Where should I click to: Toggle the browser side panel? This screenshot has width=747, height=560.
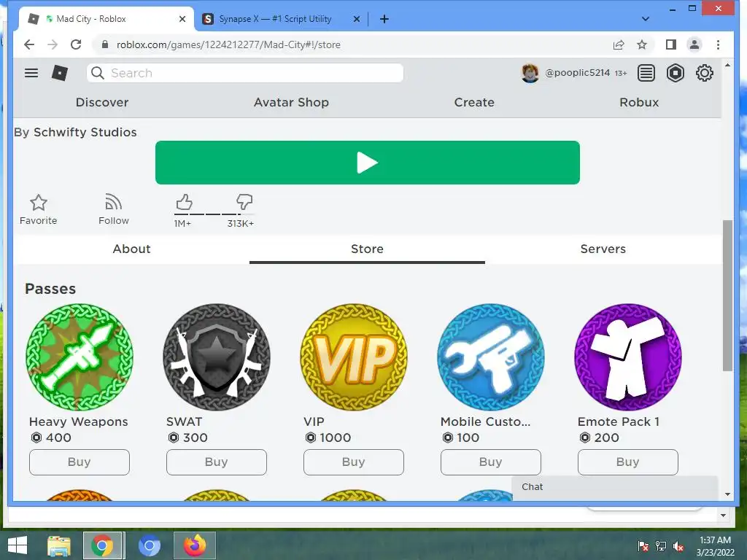[x=671, y=44]
